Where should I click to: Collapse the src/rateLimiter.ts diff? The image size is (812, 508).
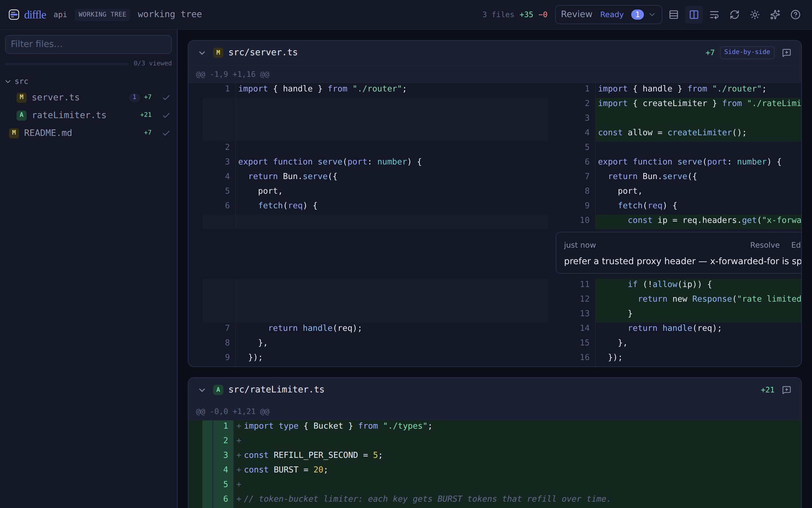pos(202,390)
